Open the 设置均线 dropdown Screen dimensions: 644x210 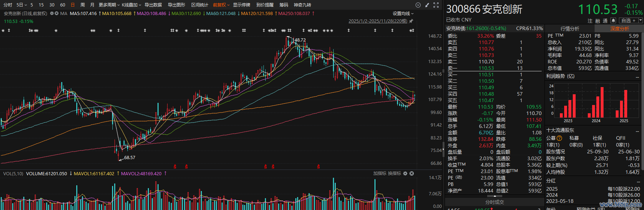click(403, 14)
